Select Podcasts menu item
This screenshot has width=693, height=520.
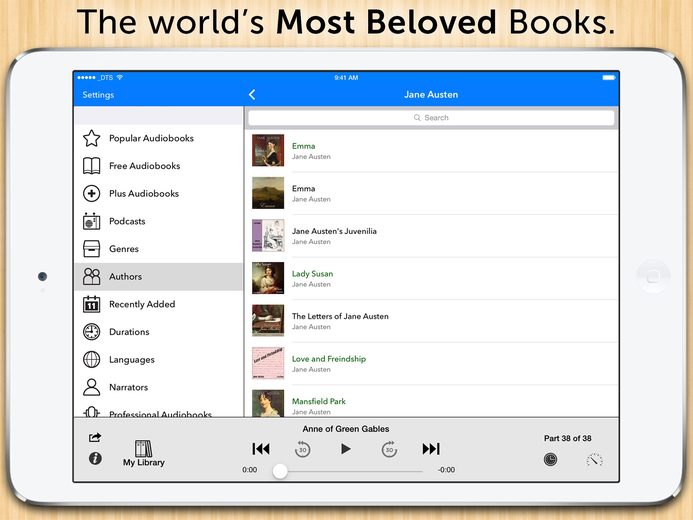(x=159, y=221)
